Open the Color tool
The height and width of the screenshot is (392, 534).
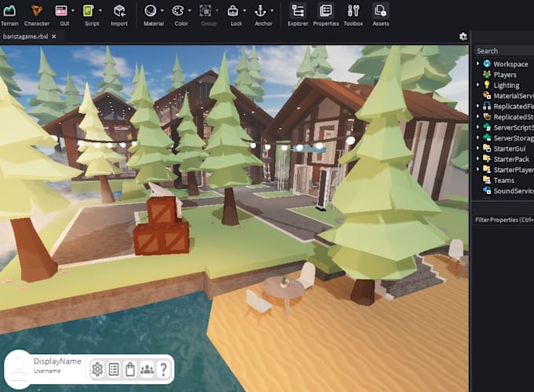coord(179,16)
